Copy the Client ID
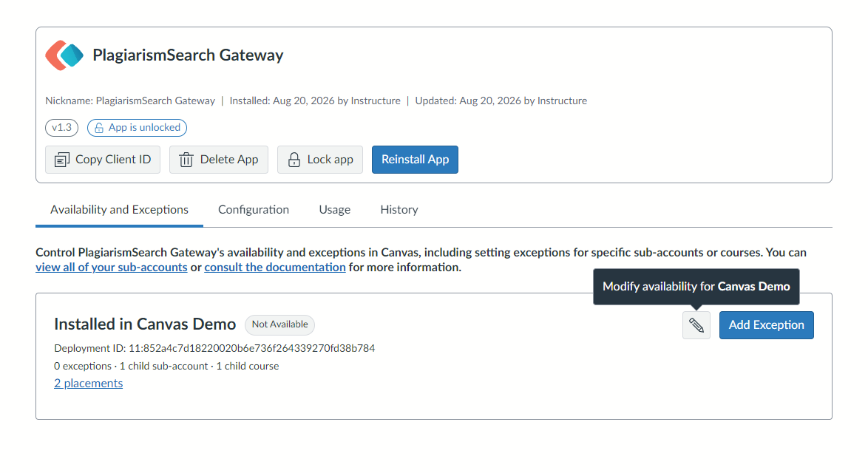 pyautogui.click(x=103, y=160)
